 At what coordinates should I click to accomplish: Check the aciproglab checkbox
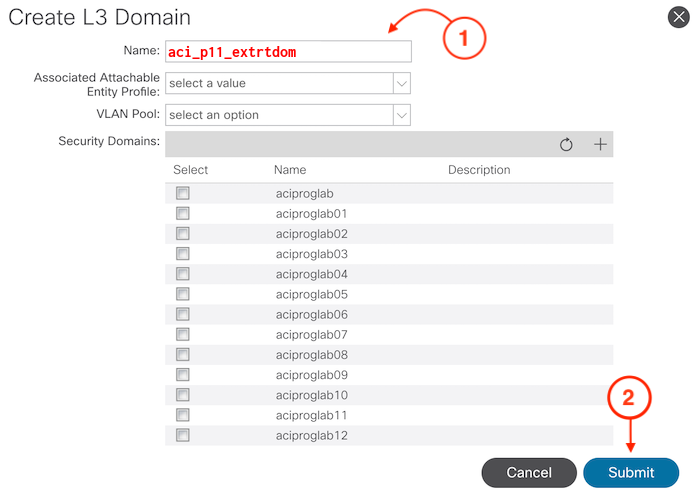183,193
